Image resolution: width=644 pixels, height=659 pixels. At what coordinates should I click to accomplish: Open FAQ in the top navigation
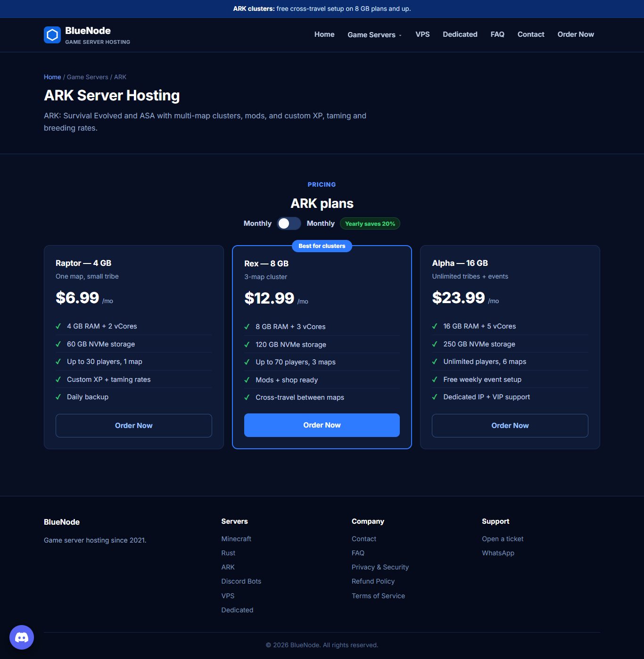pyautogui.click(x=497, y=34)
